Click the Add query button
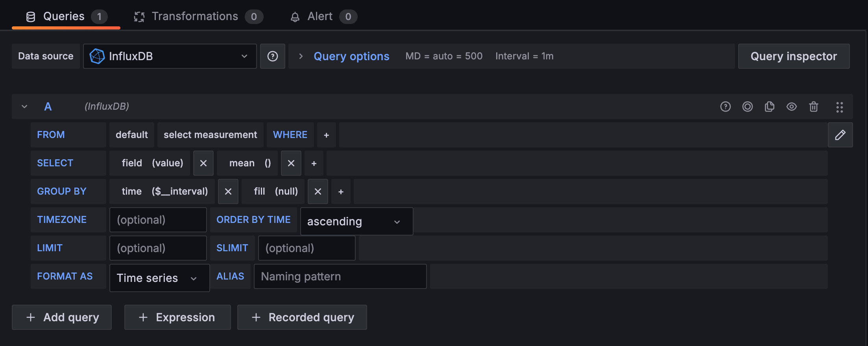Image resolution: width=868 pixels, height=346 pixels. (x=62, y=317)
